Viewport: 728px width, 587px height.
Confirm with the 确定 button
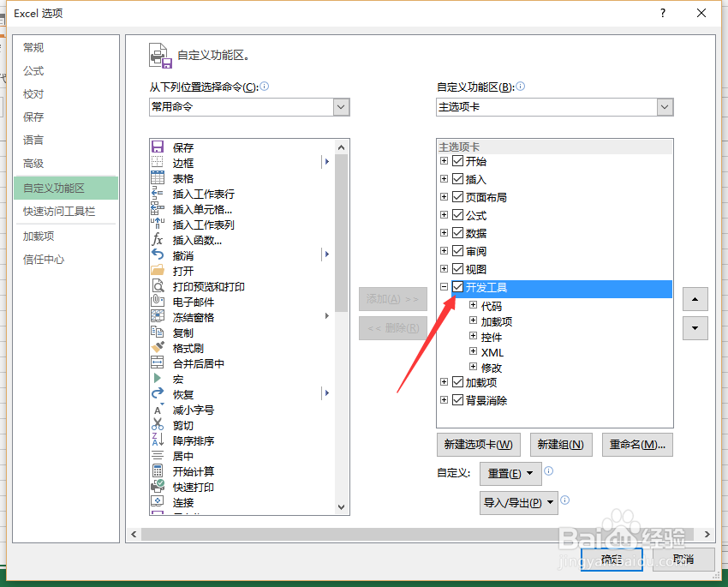click(612, 560)
